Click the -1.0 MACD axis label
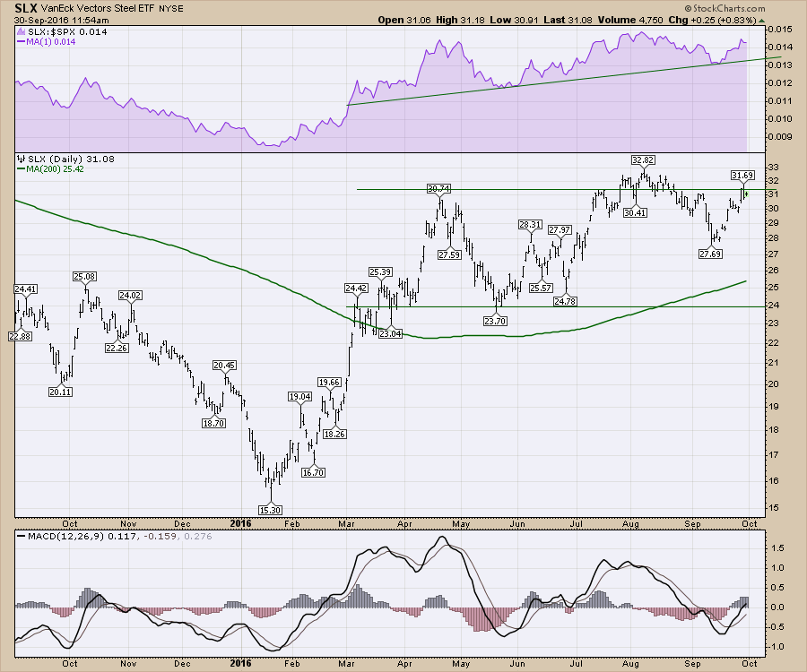The image size is (807, 672). (777, 647)
